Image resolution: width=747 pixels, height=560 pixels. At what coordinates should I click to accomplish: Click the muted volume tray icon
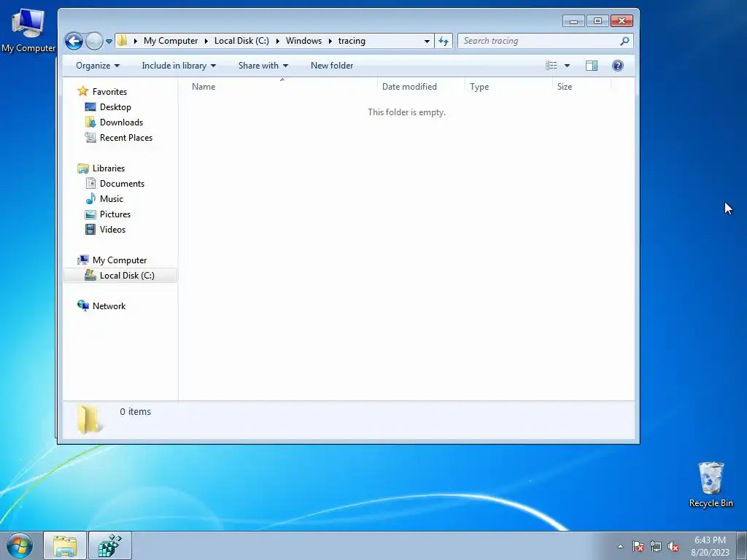pyautogui.click(x=673, y=546)
